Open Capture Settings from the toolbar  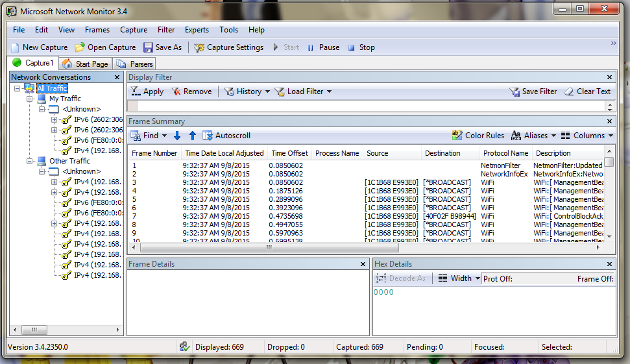[228, 47]
